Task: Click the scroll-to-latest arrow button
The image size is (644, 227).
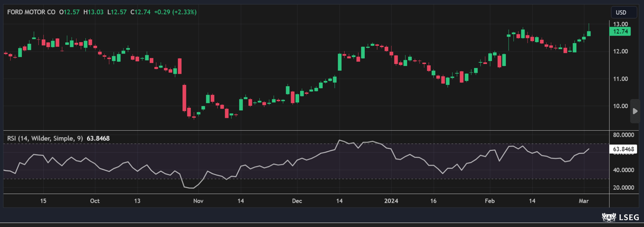Action: point(635,111)
